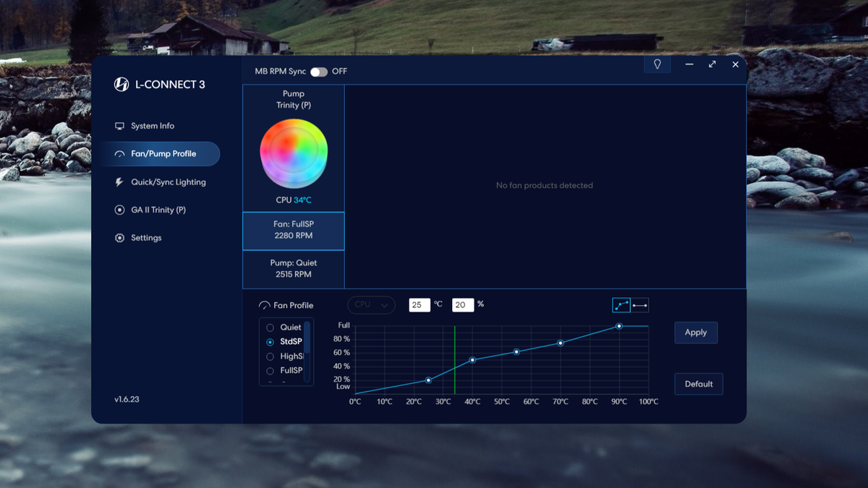The image size is (868, 488).
Task: Close the L-Connect window
Action: coord(736,64)
